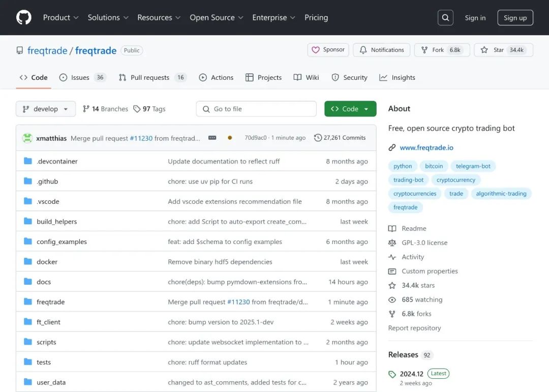Click the python topic tag

403,166
